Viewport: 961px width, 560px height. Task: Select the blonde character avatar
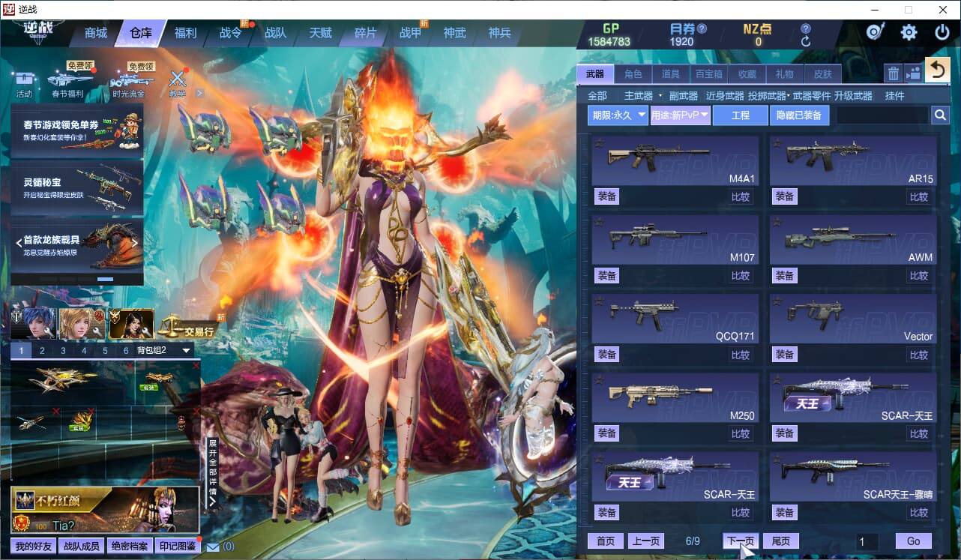click(x=82, y=322)
